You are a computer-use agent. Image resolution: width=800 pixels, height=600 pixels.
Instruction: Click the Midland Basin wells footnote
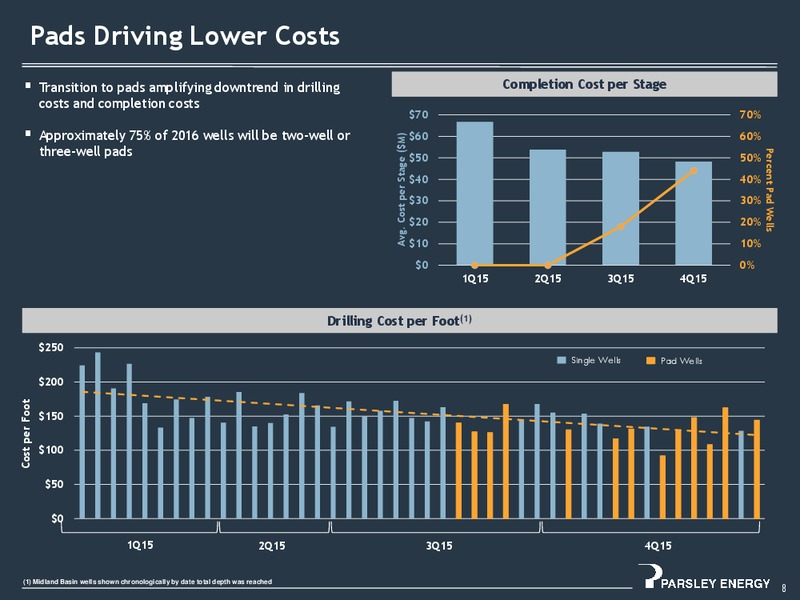[147, 582]
